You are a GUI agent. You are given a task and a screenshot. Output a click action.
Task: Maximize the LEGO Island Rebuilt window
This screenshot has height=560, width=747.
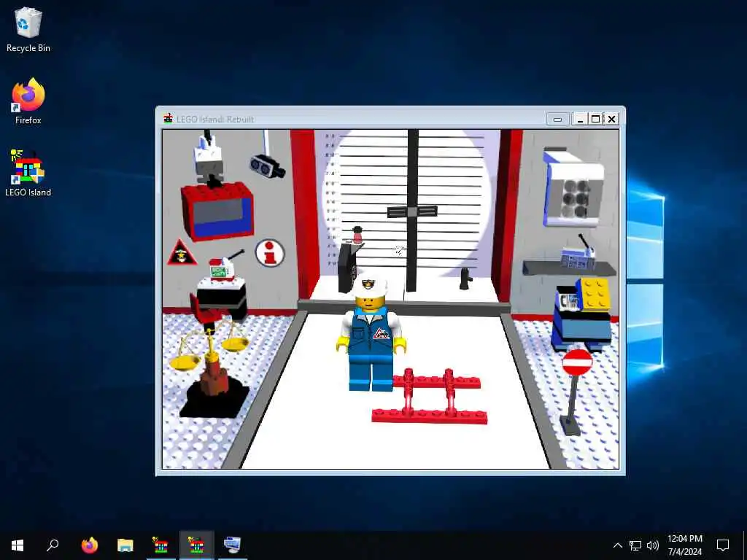pyautogui.click(x=595, y=119)
